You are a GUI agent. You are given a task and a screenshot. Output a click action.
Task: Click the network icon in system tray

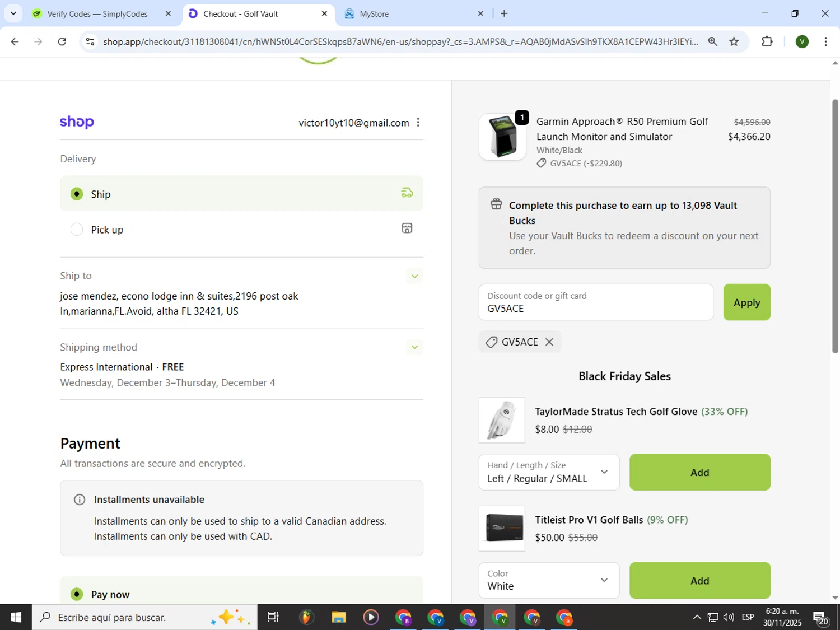click(x=712, y=617)
